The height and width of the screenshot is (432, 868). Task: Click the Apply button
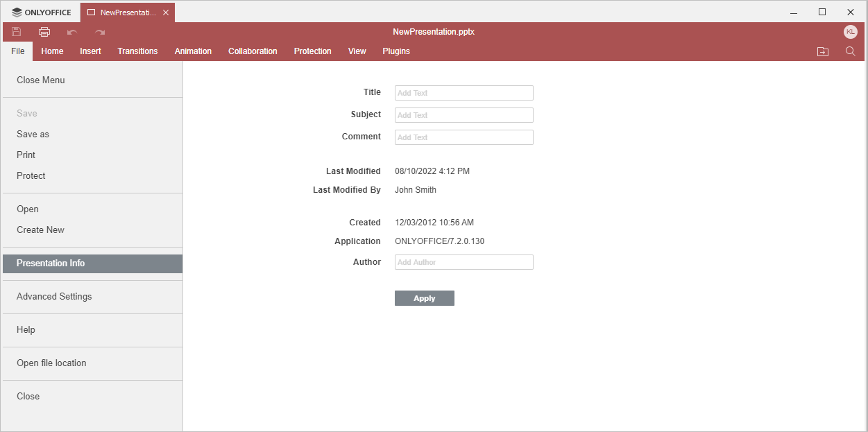click(425, 298)
